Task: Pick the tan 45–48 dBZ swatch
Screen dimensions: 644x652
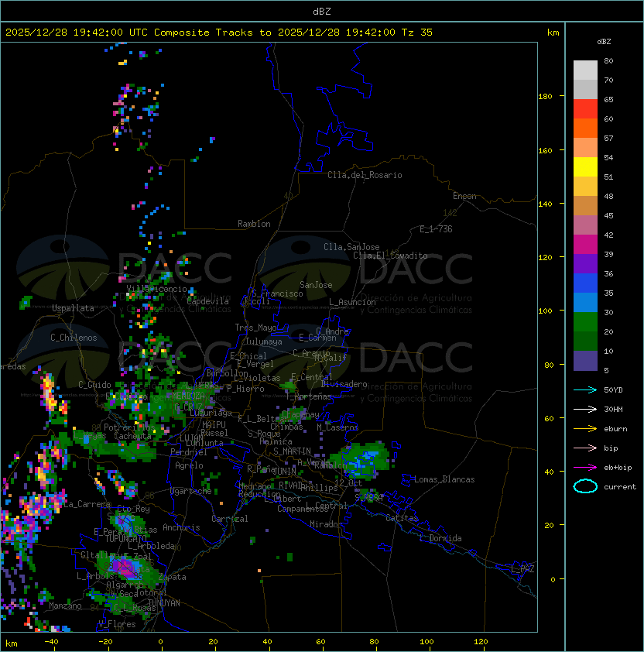Action: pyautogui.click(x=585, y=205)
